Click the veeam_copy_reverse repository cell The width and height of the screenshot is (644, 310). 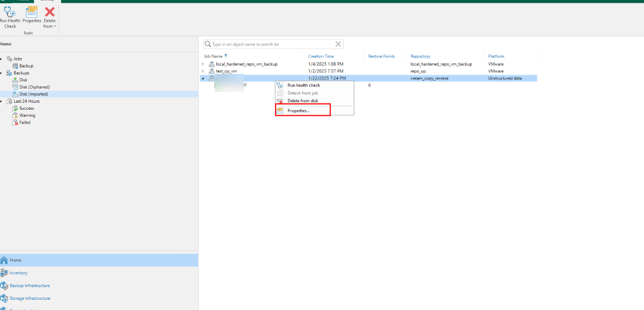(429, 78)
